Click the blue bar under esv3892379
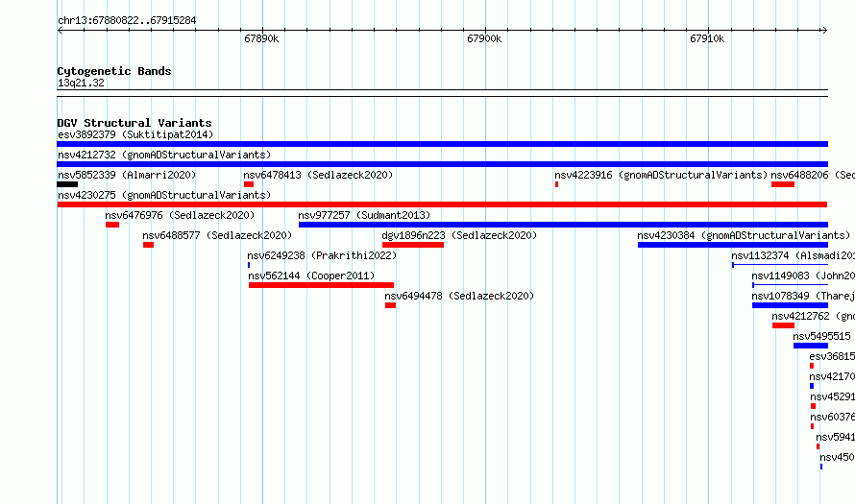Screen dimensions: 855x504 click(x=442, y=144)
